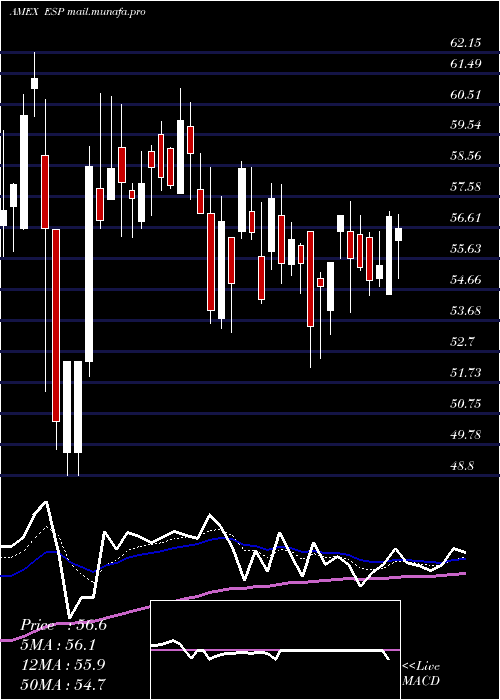Click the 53.68 price axis label
This screenshot has width=500, height=700.
click(x=466, y=310)
